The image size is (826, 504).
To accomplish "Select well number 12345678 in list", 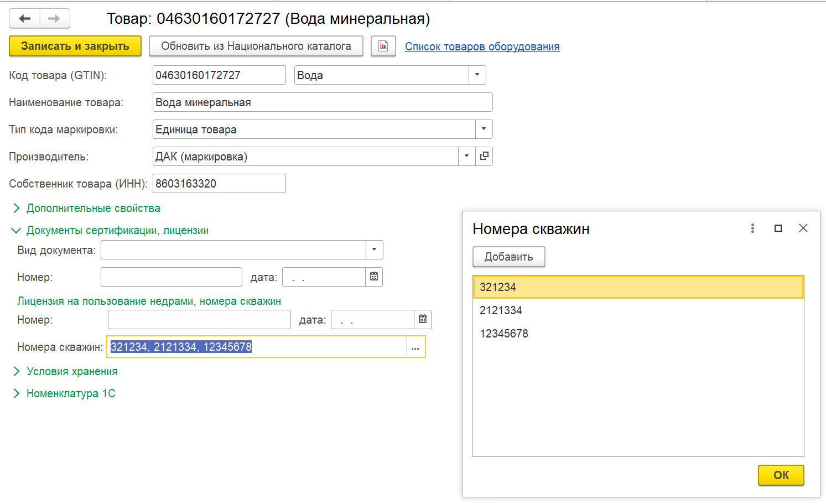I will pyautogui.click(x=638, y=334).
